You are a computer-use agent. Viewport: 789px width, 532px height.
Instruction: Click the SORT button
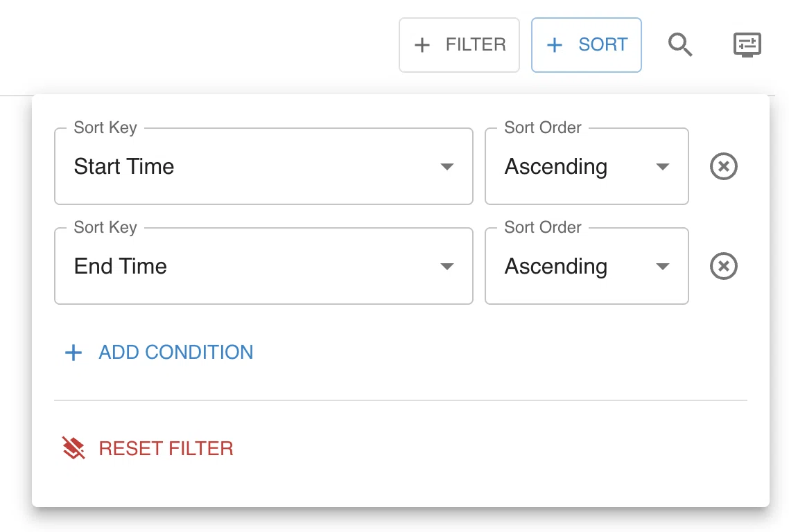pyautogui.click(x=587, y=45)
